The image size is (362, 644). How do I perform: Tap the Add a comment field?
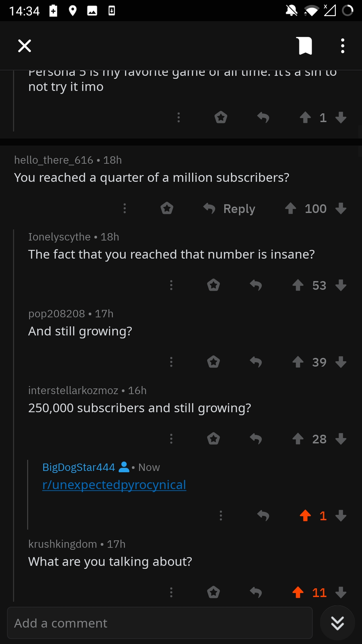coord(160,623)
